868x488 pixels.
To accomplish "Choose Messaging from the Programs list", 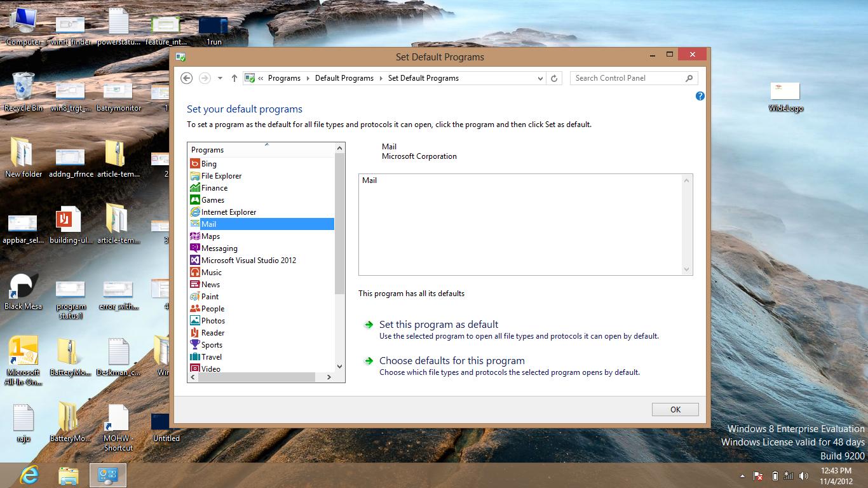I will point(262,248).
